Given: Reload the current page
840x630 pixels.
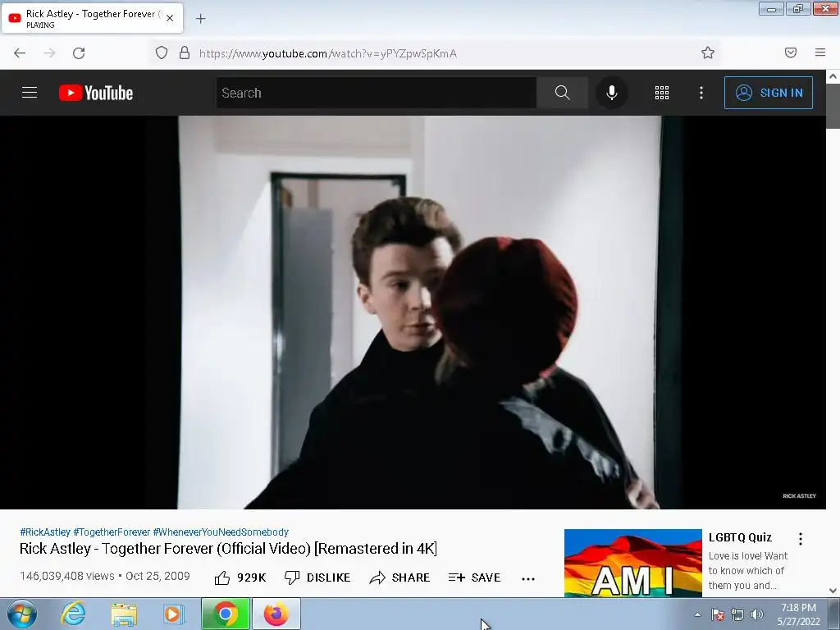Looking at the screenshot, I should pos(79,53).
